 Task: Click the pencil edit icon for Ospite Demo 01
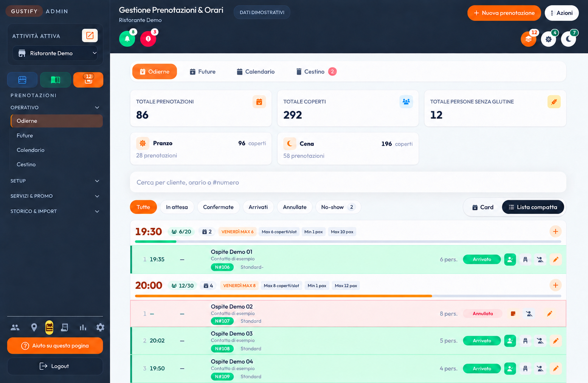click(555, 260)
